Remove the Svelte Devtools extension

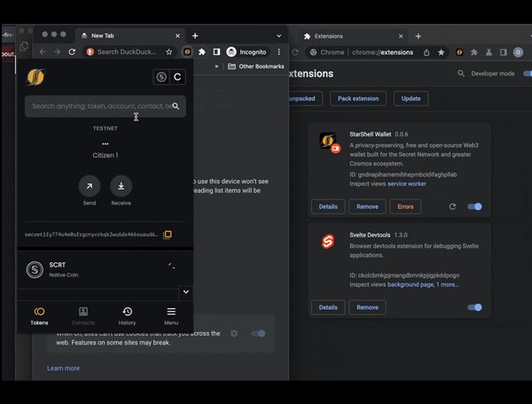pos(367,307)
